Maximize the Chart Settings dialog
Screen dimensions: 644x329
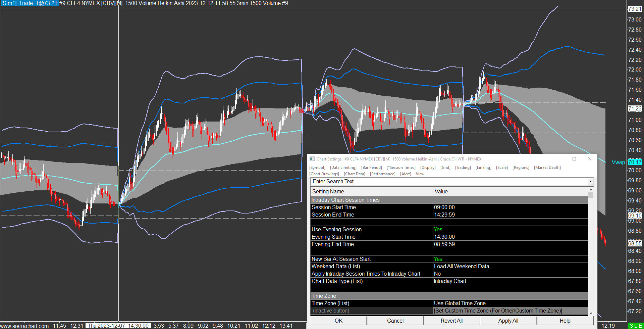tap(574, 159)
